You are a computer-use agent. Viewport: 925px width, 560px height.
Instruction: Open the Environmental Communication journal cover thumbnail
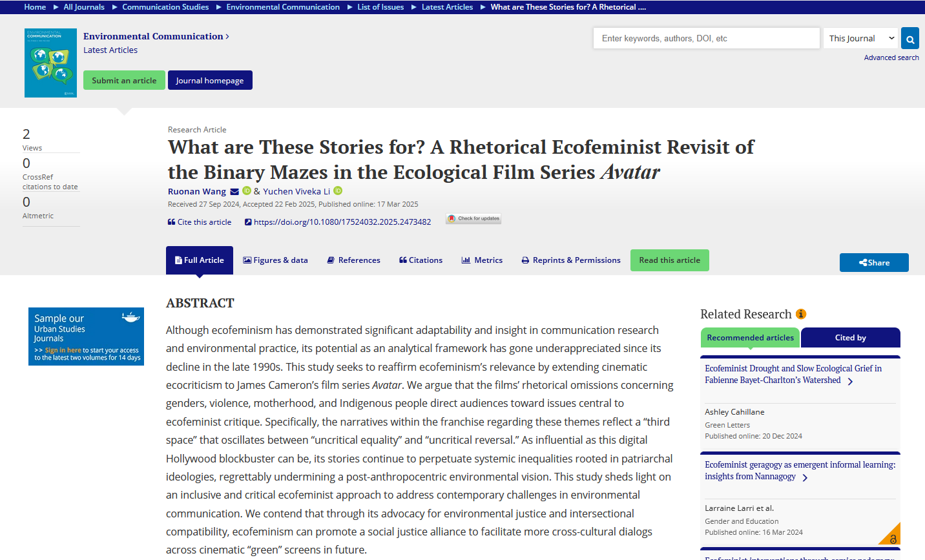click(50, 63)
